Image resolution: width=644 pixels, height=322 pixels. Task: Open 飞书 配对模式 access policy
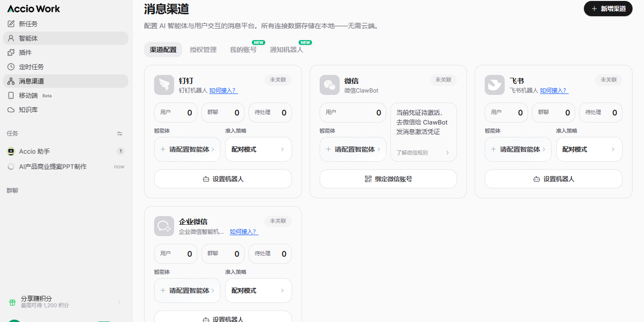(x=589, y=149)
